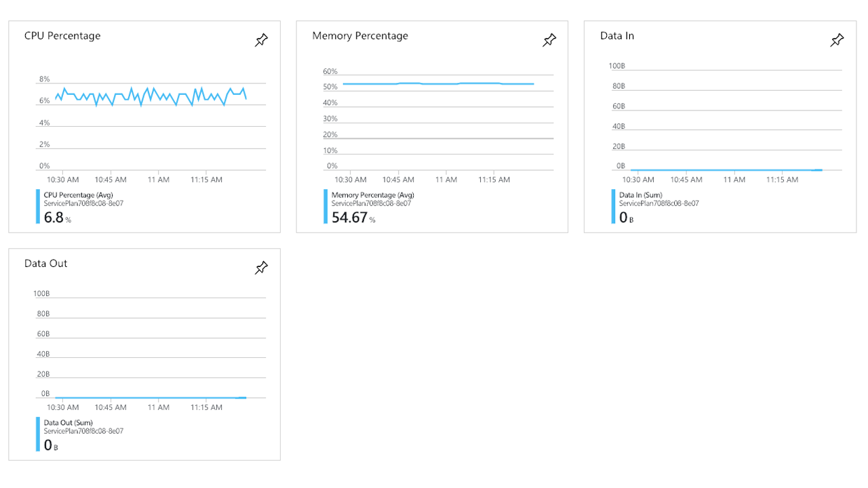Pin the Memory Percentage chart
Viewport: 868px width, 488px height.
[x=549, y=41]
